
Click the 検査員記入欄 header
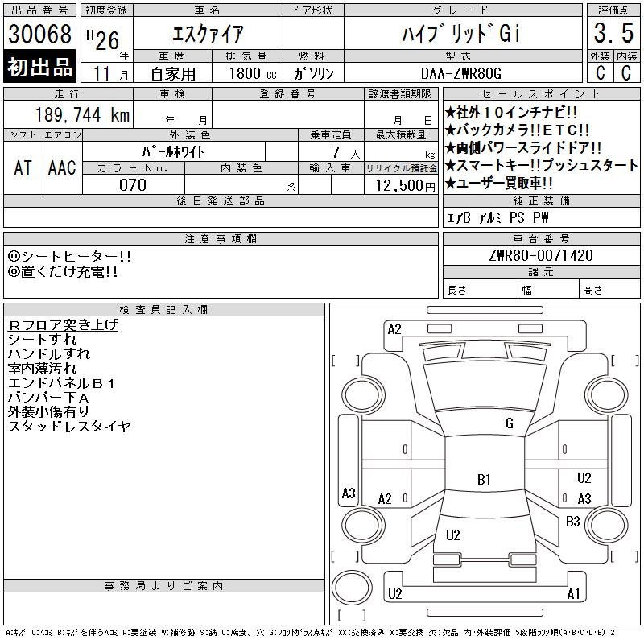pos(163,310)
